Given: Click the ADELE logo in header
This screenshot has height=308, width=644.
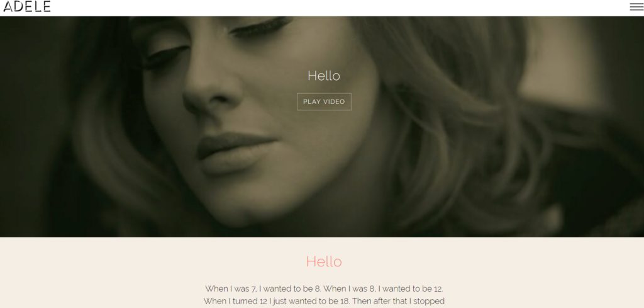Looking at the screenshot, I should (x=26, y=6).
